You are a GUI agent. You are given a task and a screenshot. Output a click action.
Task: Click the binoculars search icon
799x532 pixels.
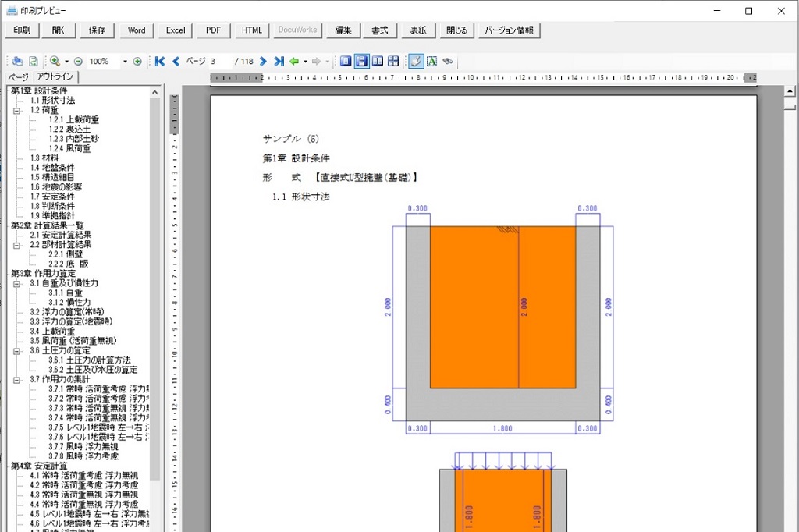coord(447,61)
